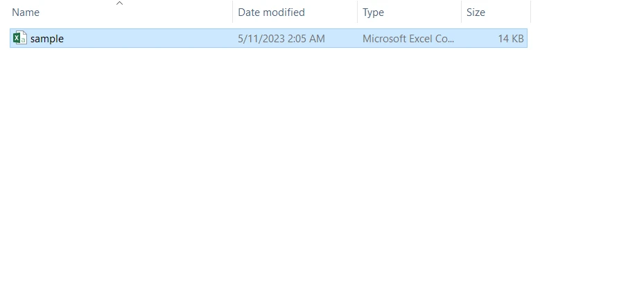Click divider between Name and Date modified headers
Image resolution: width=644 pixels, height=289 pixels.
tap(232, 12)
